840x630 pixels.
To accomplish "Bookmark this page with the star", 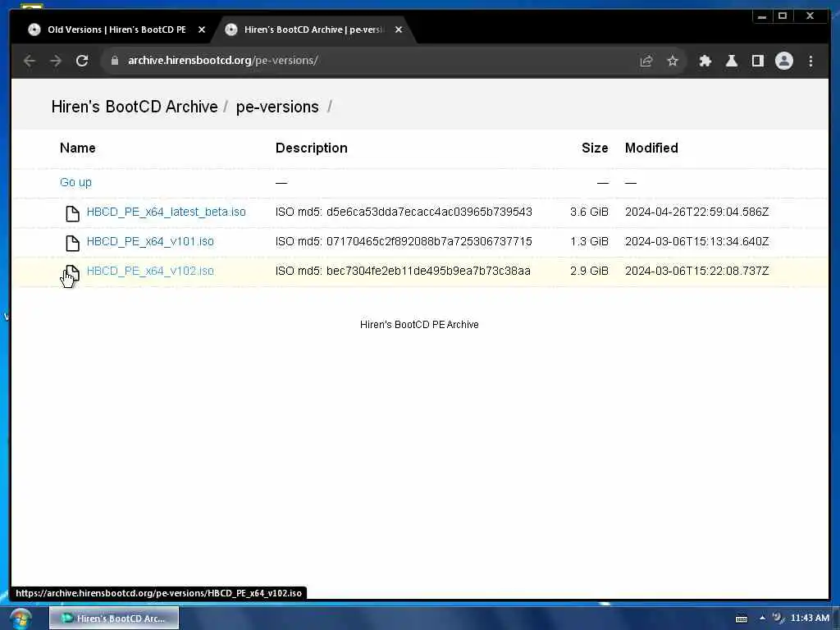I will coord(673,61).
